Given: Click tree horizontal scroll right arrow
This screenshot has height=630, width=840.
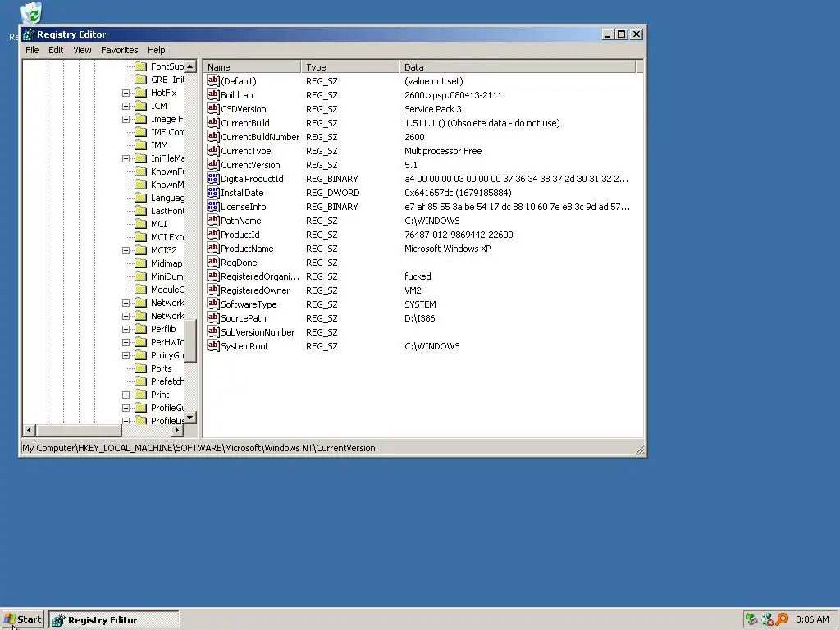Looking at the screenshot, I should [177, 430].
